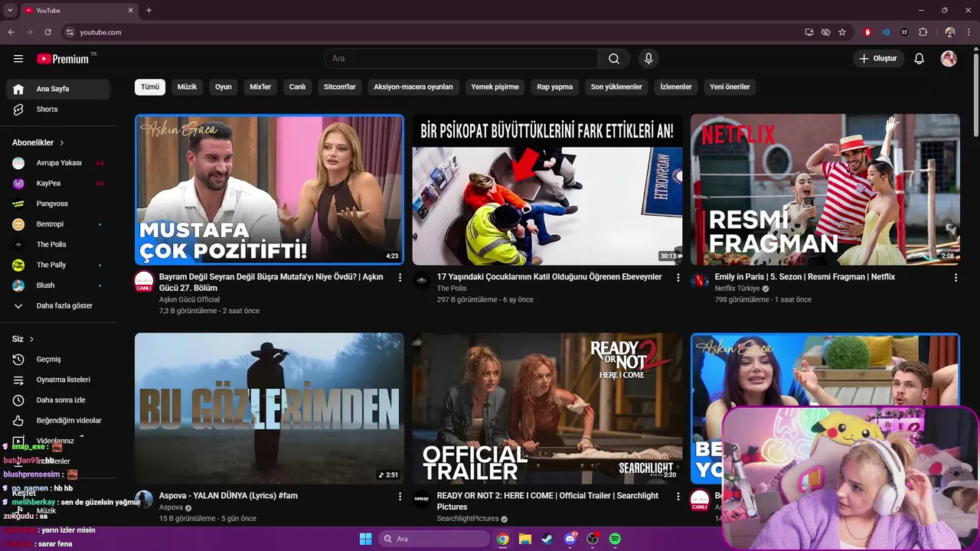
Task: Open the Chrome profile avatar
Action: pyautogui.click(x=950, y=32)
